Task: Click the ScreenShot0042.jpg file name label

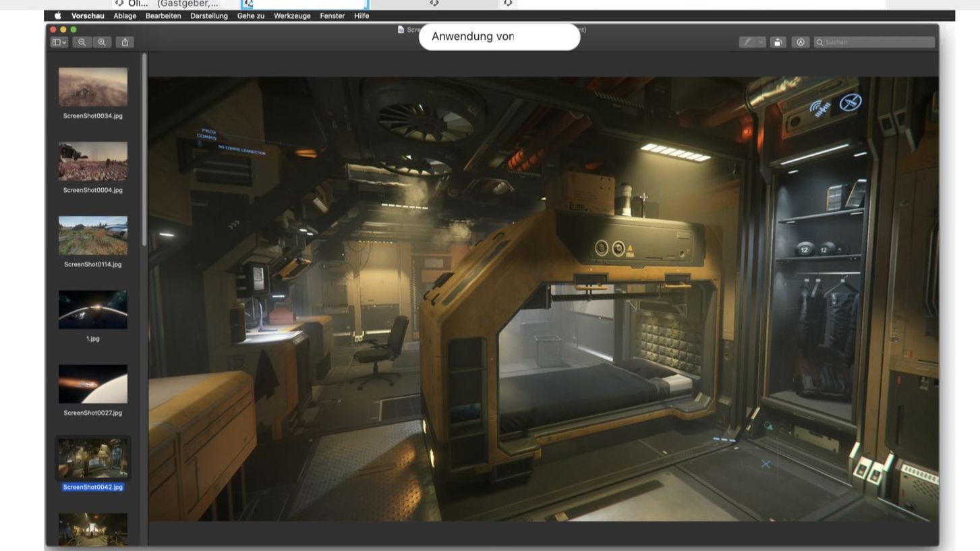Action: point(93,487)
